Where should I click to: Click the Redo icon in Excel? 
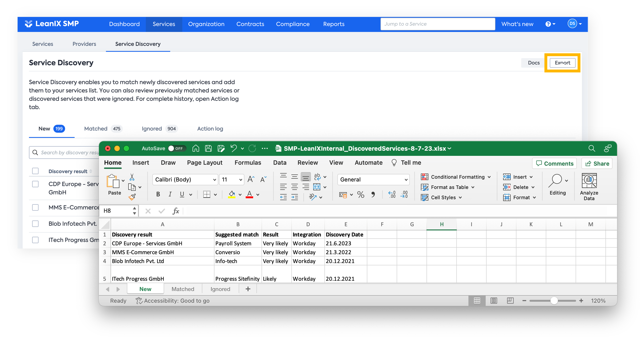point(252,148)
